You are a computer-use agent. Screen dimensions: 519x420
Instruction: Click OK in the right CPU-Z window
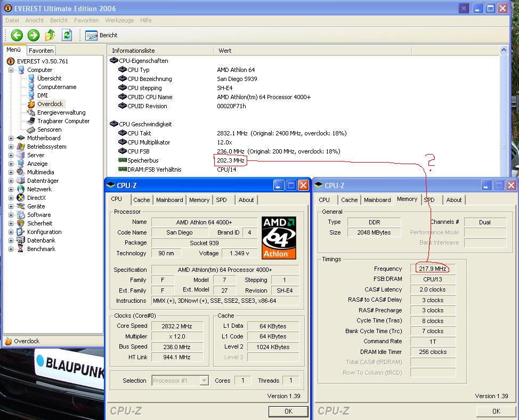pyautogui.click(x=496, y=411)
